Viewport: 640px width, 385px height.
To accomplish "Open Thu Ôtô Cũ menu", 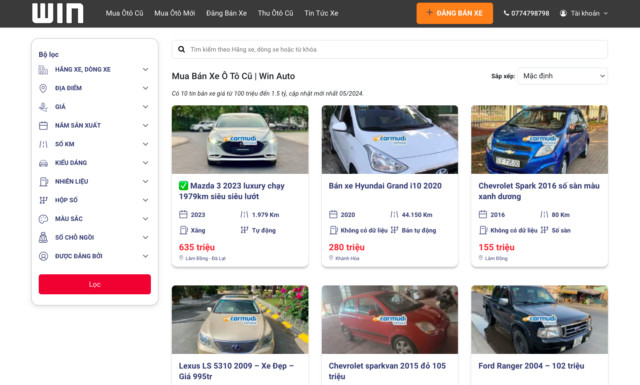I will (276, 13).
